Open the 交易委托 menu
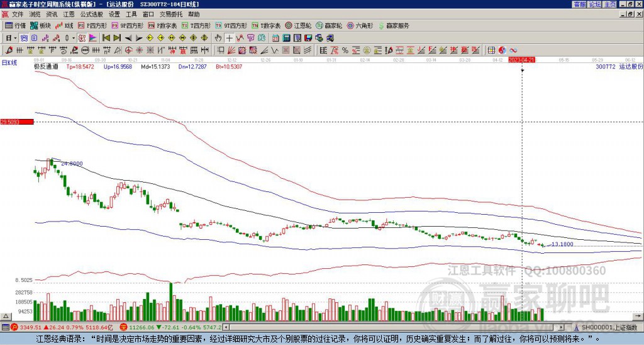 click(x=171, y=14)
